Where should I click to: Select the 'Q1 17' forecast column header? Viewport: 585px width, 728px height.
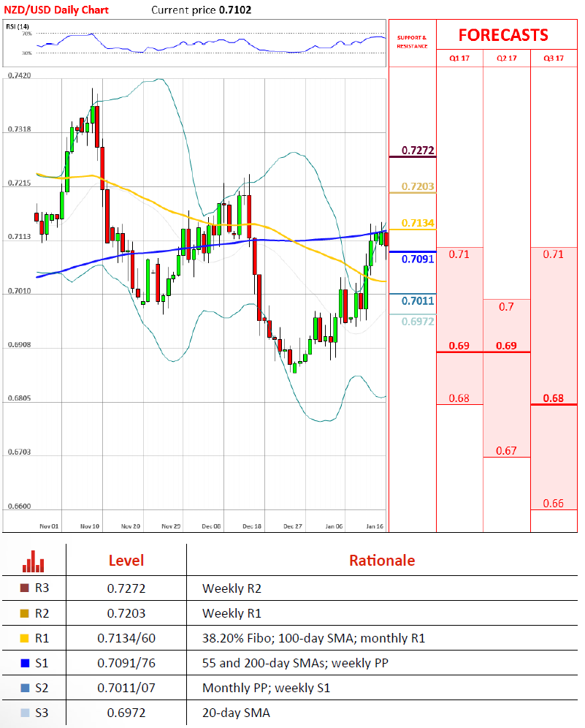[x=459, y=58]
